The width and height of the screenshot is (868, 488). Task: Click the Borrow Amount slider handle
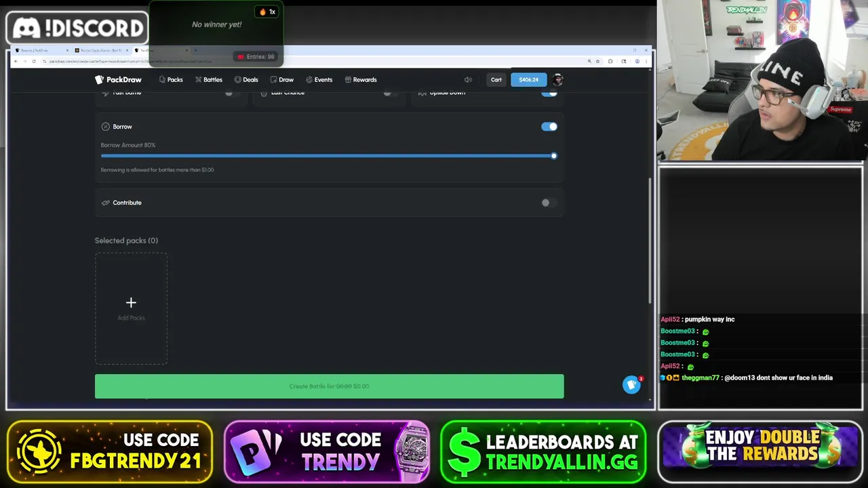pyautogui.click(x=554, y=156)
